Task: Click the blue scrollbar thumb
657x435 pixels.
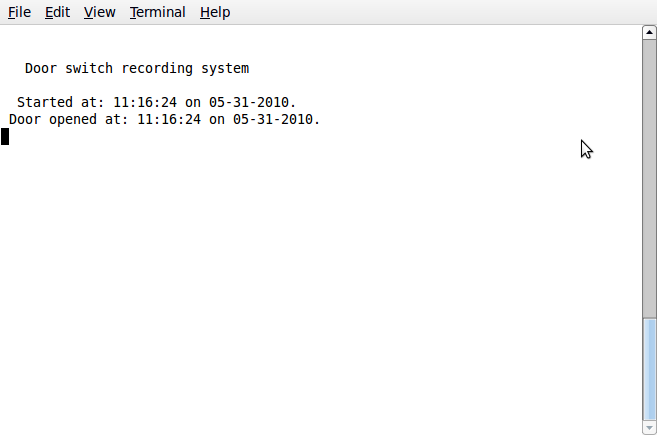Action: 649,368
